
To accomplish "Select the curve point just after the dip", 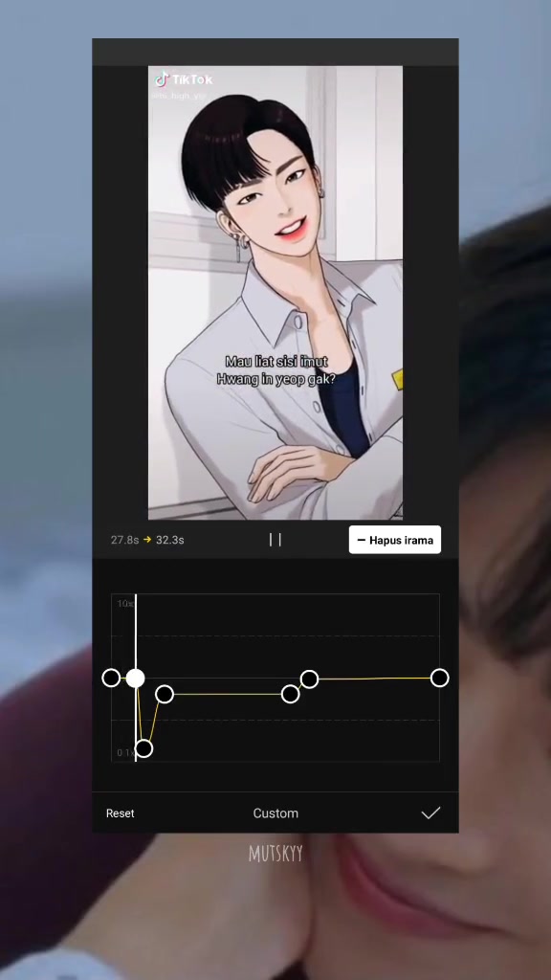I will [165, 694].
